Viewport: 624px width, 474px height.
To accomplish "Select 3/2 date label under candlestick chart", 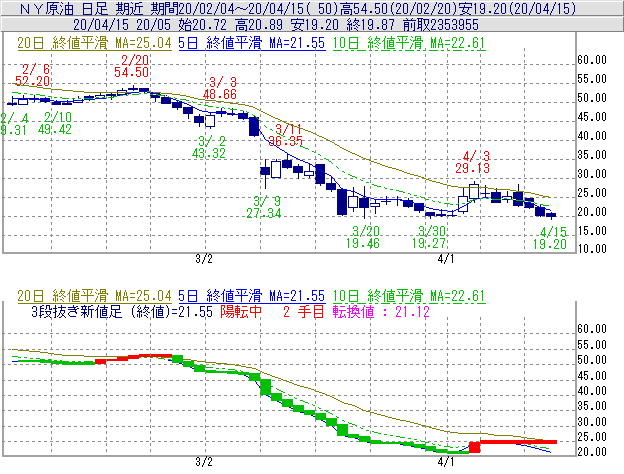I will pos(204,259).
